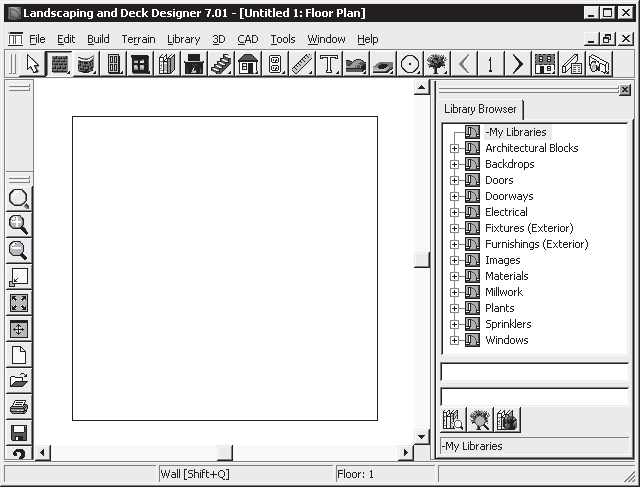The image size is (640, 487).
Task: Expand the Plants library node
Action: click(454, 308)
